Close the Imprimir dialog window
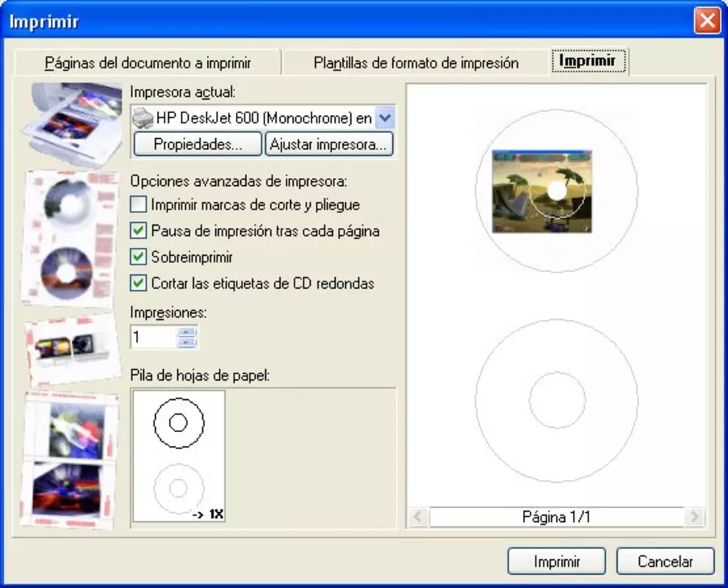The height and width of the screenshot is (588, 728). 707,21
